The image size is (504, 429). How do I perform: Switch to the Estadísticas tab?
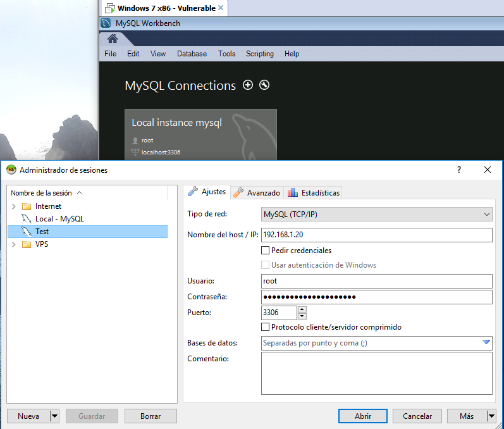pos(313,192)
